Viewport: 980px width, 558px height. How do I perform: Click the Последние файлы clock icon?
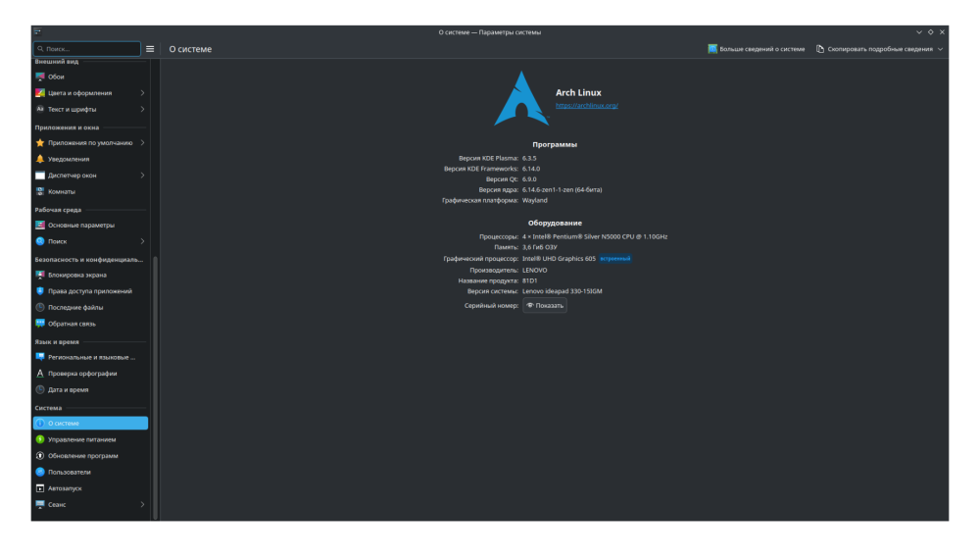coord(40,307)
